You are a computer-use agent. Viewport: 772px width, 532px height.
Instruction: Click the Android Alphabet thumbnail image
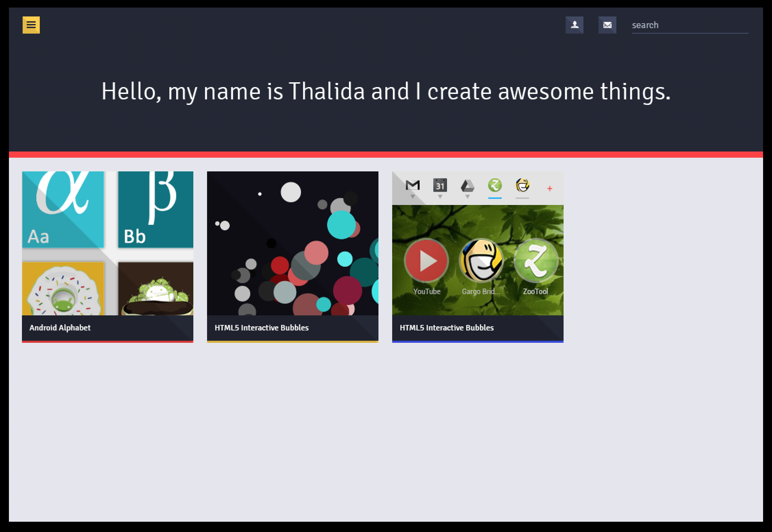pos(107,243)
